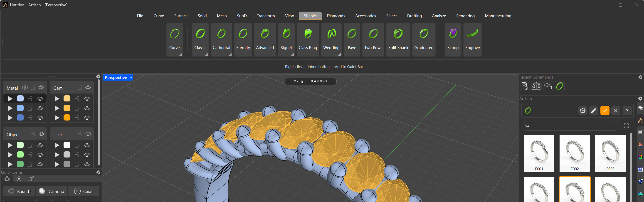Activate the Scoop tool
The height and width of the screenshot is (202, 644).
[453, 39]
